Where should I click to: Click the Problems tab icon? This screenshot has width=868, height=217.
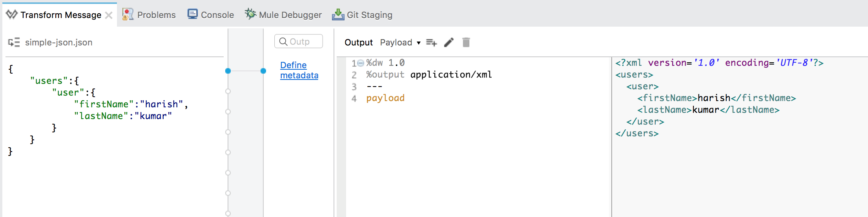pyautogui.click(x=128, y=14)
